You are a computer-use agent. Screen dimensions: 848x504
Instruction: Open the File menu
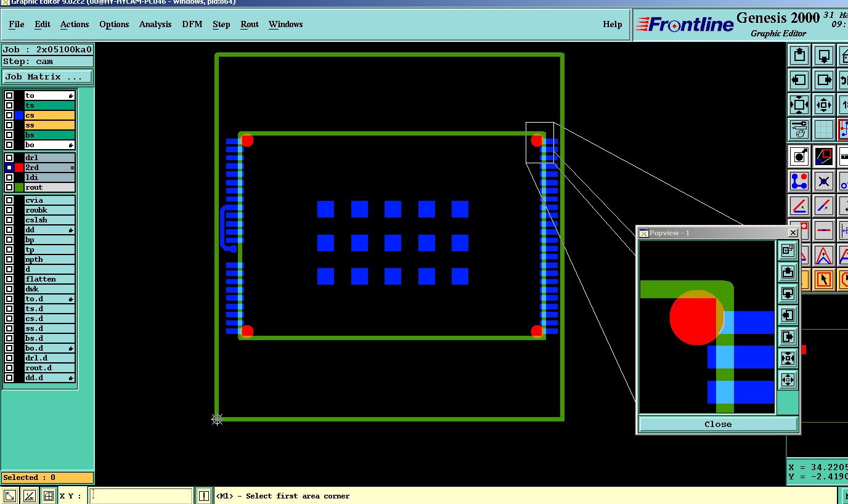tap(17, 24)
